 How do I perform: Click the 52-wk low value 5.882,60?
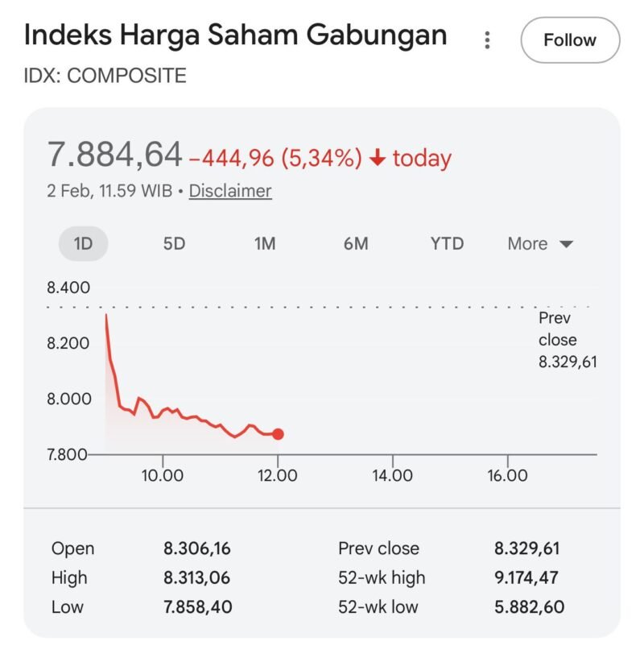pos(526,606)
